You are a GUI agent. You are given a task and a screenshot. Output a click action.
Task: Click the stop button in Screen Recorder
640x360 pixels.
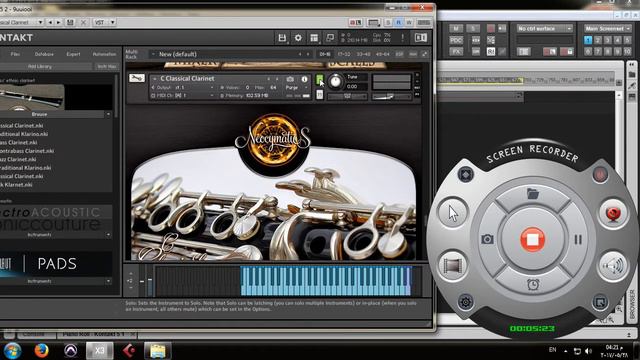point(532,240)
